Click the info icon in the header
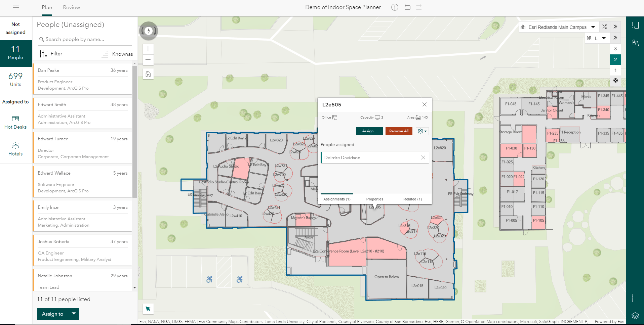This screenshot has height=325, width=644. point(394,7)
